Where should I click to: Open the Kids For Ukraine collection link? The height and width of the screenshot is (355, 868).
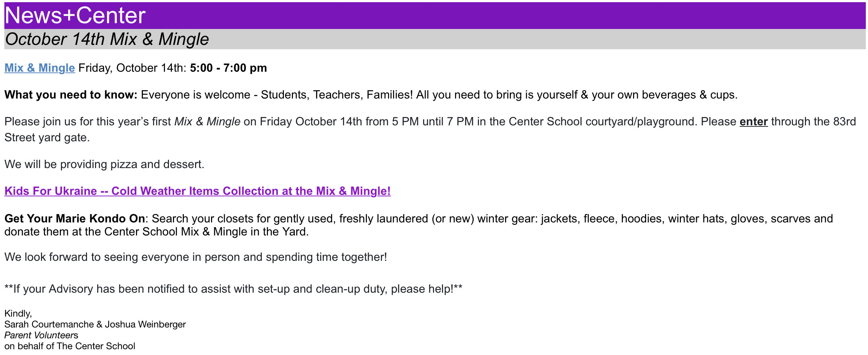tap(197, 191)
